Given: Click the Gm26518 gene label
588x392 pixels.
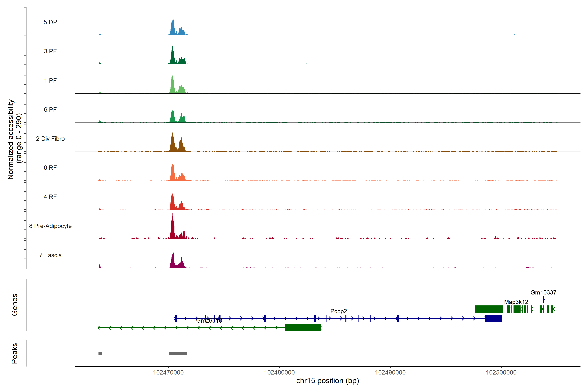Looking at the screenshot, I should [x=209, y=321].
